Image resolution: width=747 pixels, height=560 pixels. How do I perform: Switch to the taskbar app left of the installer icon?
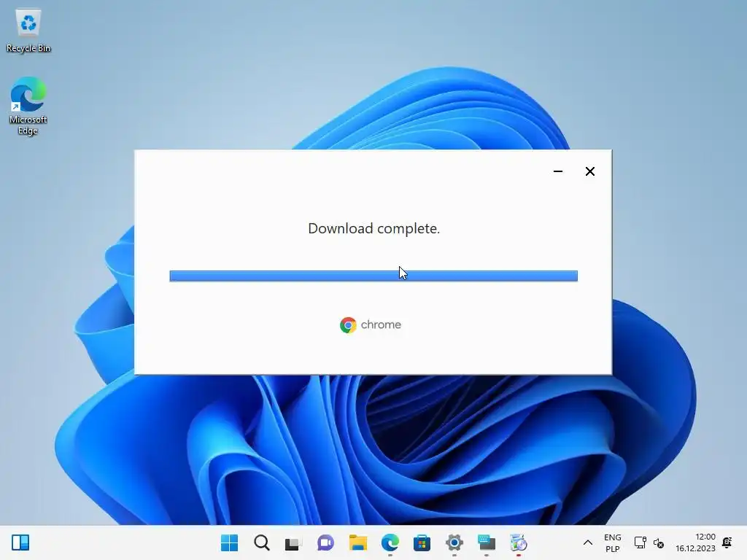coord(487,542)
